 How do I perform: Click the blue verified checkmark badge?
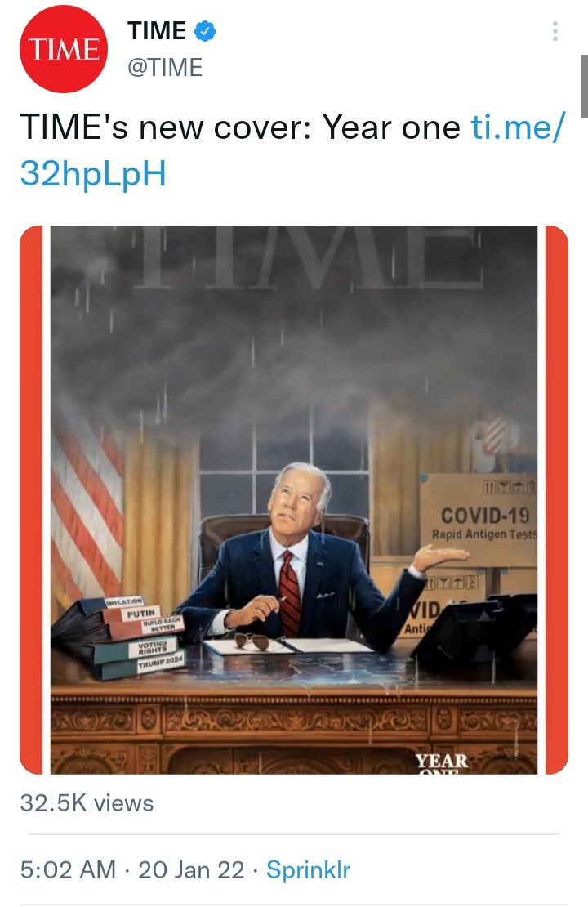click(205, 31)
